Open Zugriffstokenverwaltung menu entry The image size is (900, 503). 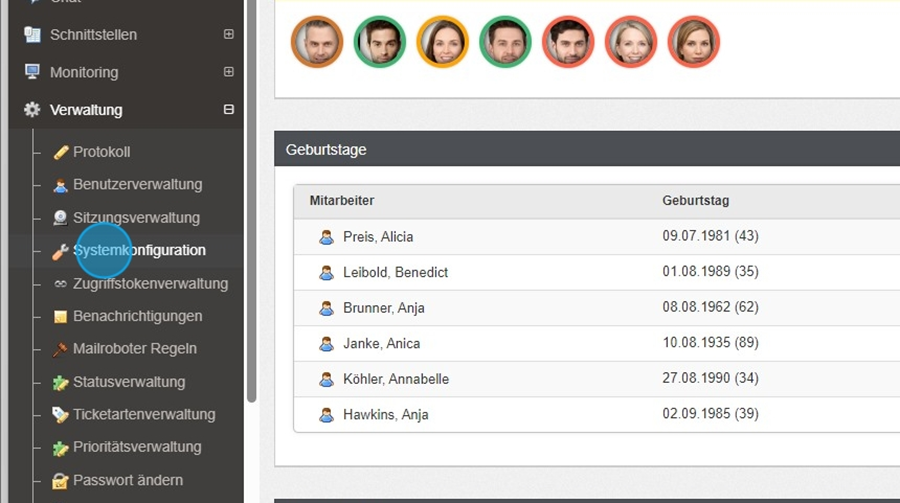(x=150, y=284)
